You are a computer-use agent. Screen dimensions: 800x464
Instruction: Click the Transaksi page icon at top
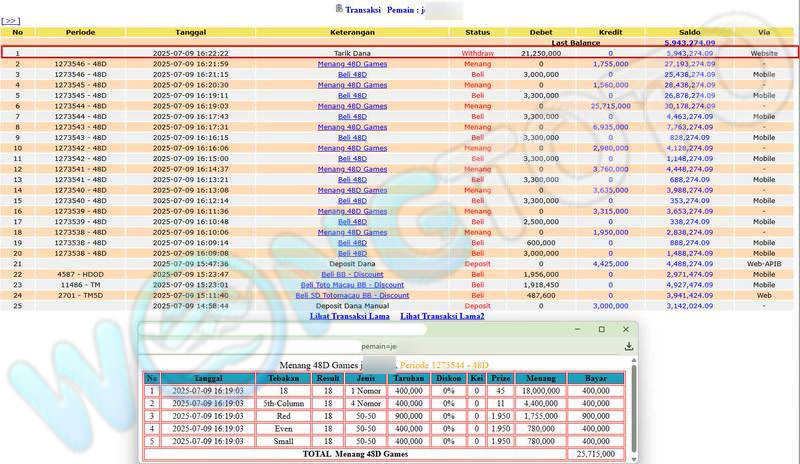339,8
